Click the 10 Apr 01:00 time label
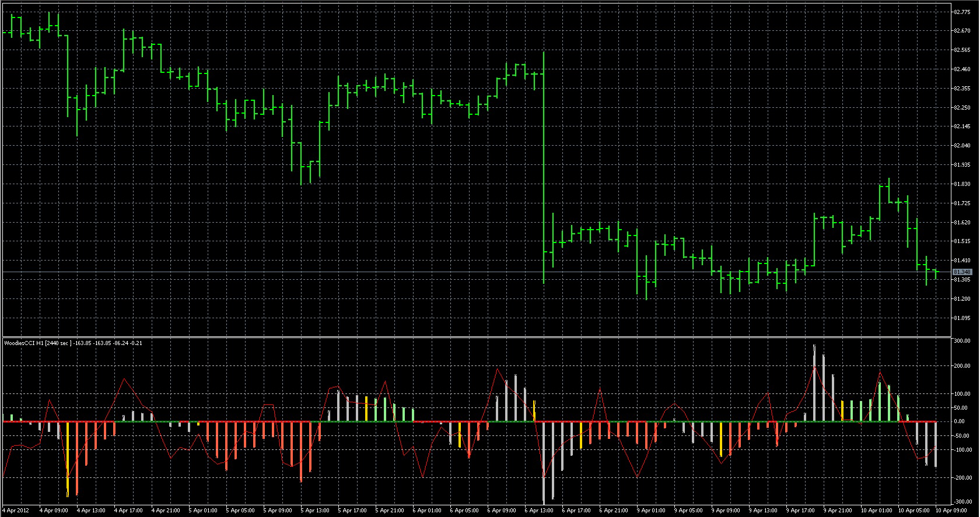 pos(877,511)
